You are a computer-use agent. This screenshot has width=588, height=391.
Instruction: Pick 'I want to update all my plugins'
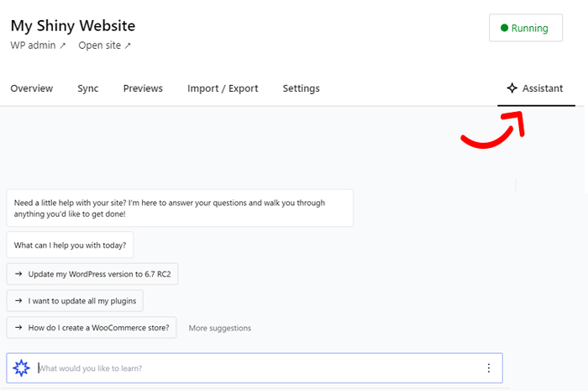[76, 300]
